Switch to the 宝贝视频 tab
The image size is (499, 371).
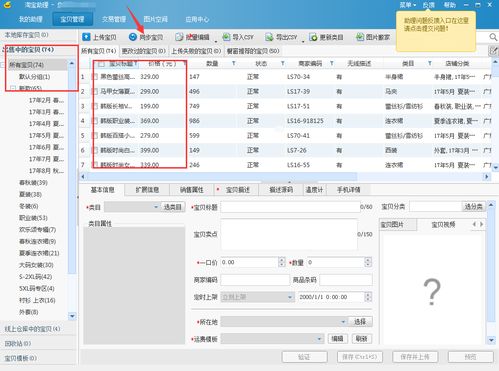click(x=443, y=224)
